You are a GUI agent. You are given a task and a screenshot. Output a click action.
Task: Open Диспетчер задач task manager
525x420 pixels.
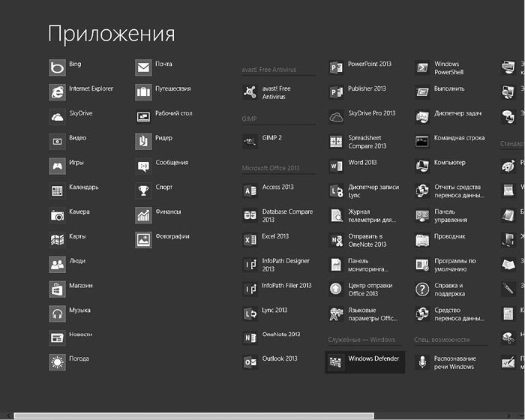(422, 117)
